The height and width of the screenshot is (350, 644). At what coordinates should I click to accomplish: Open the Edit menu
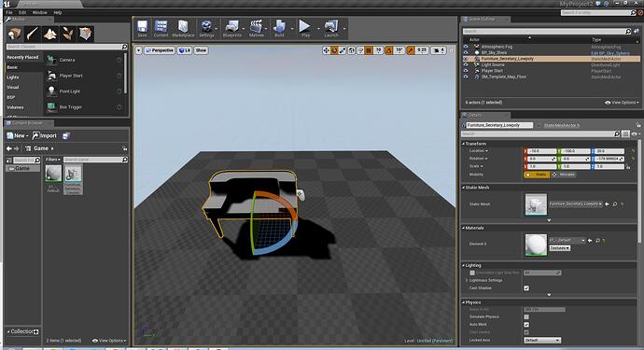22,12
